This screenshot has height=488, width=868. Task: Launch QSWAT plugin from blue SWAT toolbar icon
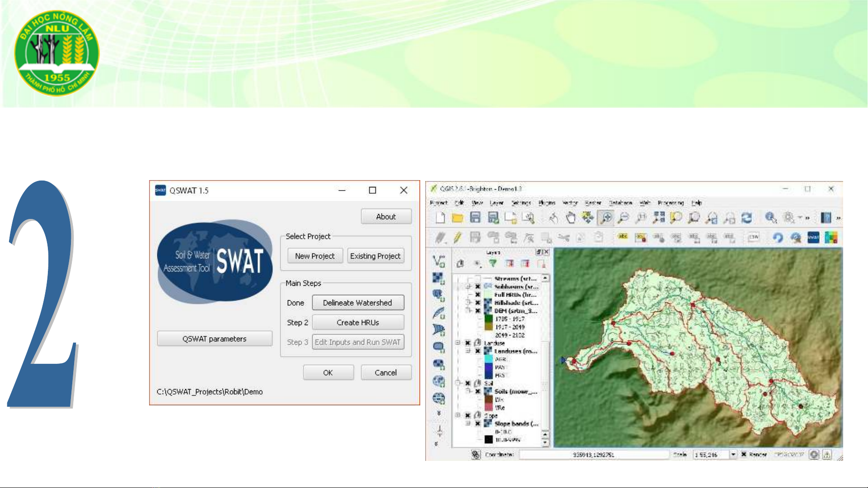coord(813,237)
